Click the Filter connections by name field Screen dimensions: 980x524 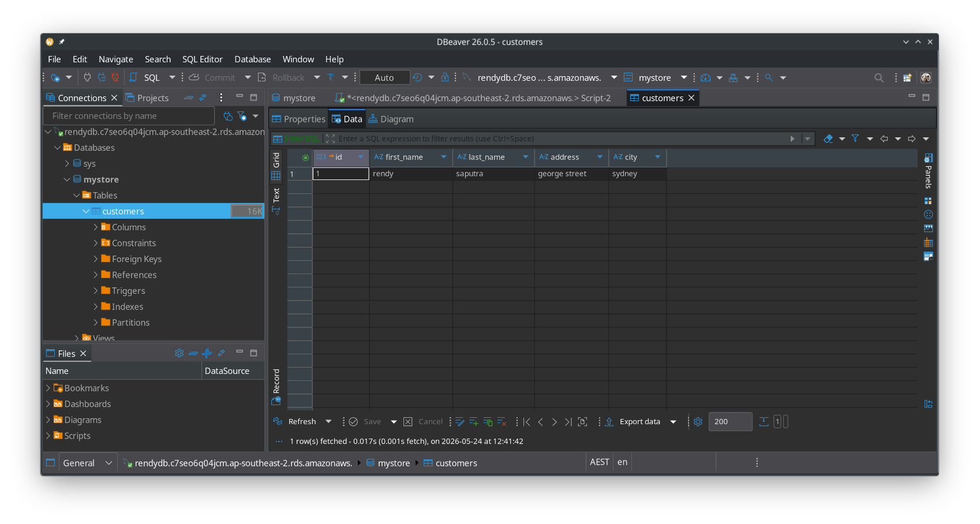(x=129, y=116)
